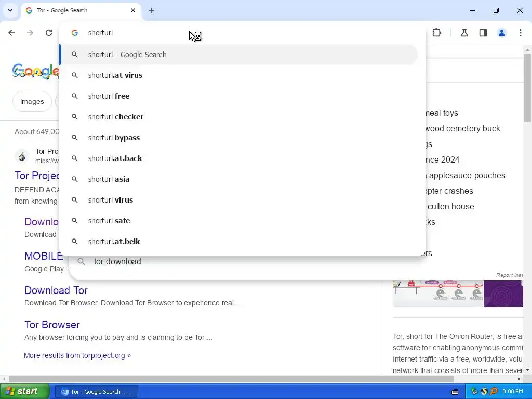Choose 'shorturl free' suggestion
532x399 pixels.
[x=239, y=96]
